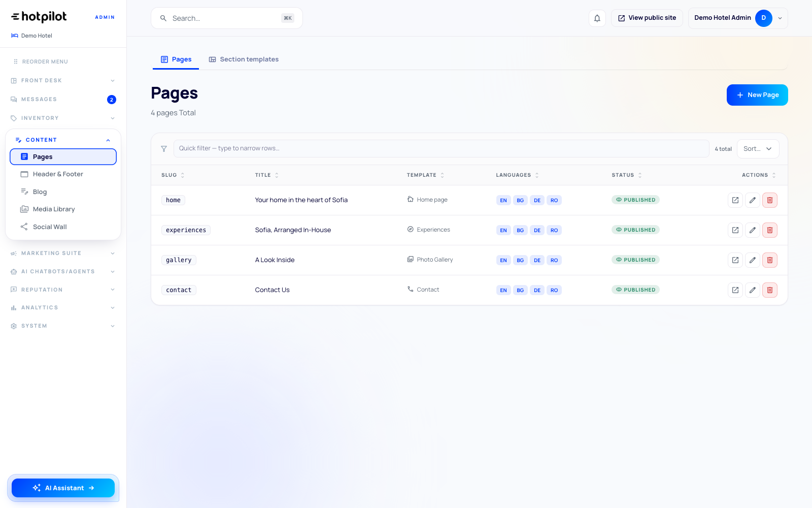Open the Demo Hotel Admin account menu
Screen dimensions: 812x508
click(738, 18)
